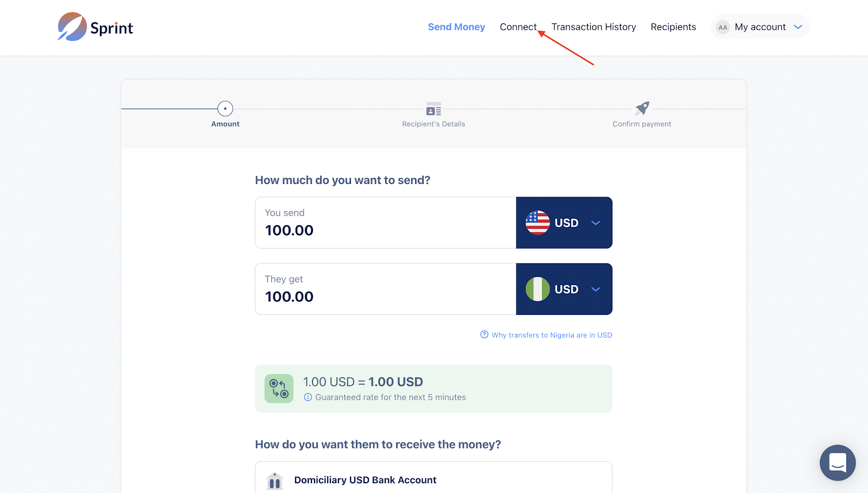868x493 pixels.
Task: Click the US flag in sending currency
Action: coord(537,223)
